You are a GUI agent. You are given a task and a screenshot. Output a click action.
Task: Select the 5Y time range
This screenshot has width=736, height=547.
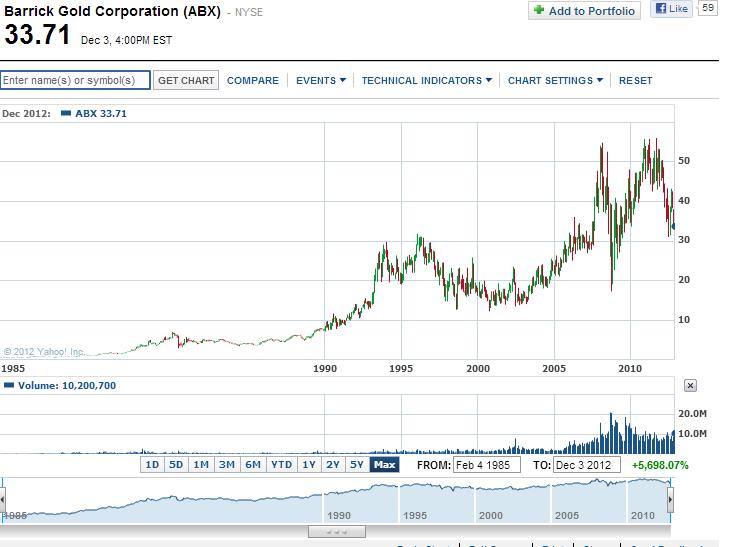pyautogui.click(x=357, y=465)
